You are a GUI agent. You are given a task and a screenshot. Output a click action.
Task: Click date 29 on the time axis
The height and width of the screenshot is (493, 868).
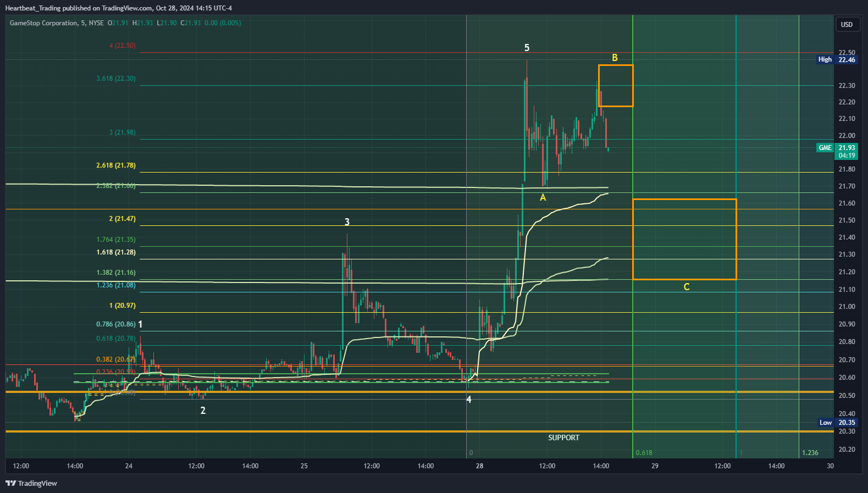pyautogui.click(x=655, y=466)
